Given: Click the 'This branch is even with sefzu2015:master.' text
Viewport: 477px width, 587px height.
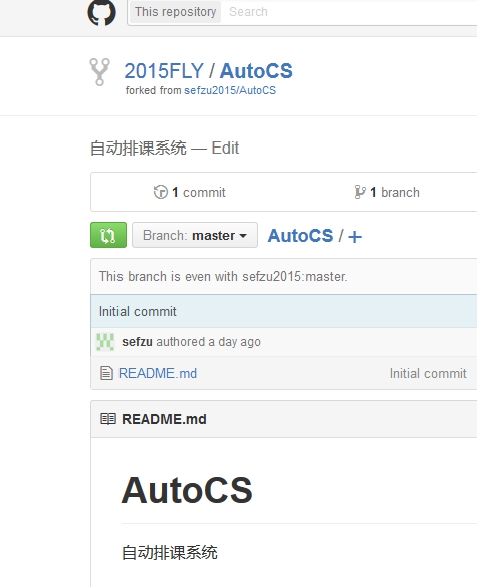Looking at the screenshot, I should [x=223, y=277].
